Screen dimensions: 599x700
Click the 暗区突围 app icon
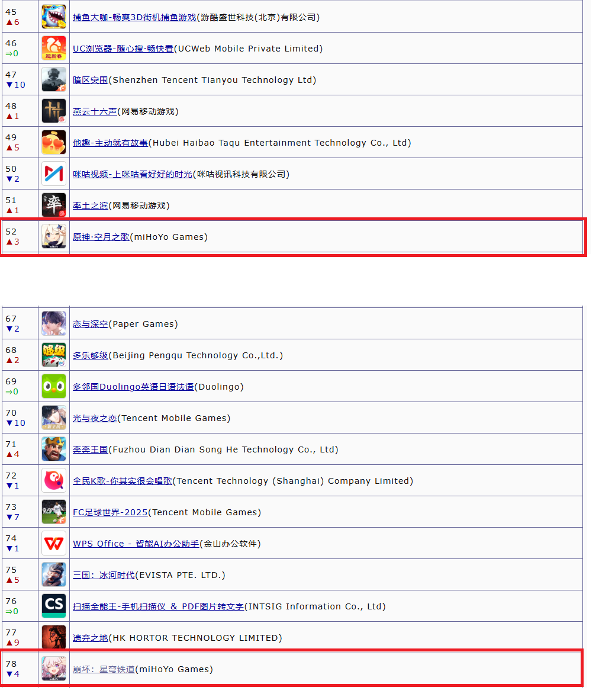coord(54,80)
